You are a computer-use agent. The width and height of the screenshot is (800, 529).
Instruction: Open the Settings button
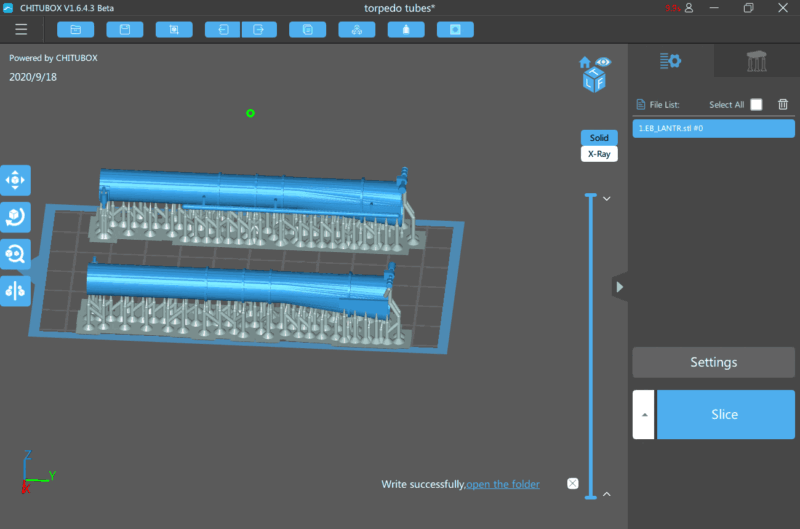pos(713,362)
